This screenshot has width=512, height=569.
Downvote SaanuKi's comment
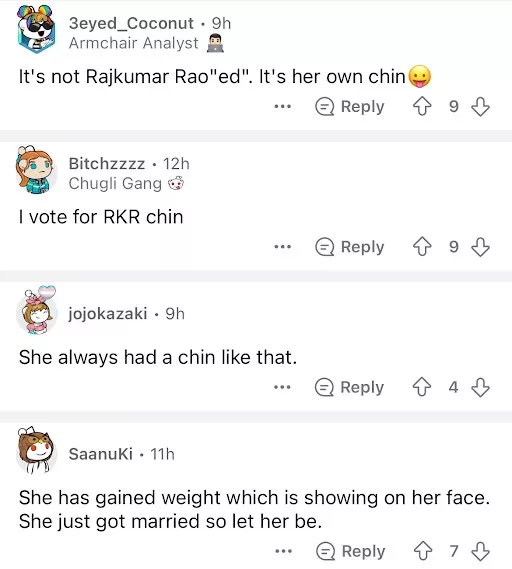click(x=480, y=551)
